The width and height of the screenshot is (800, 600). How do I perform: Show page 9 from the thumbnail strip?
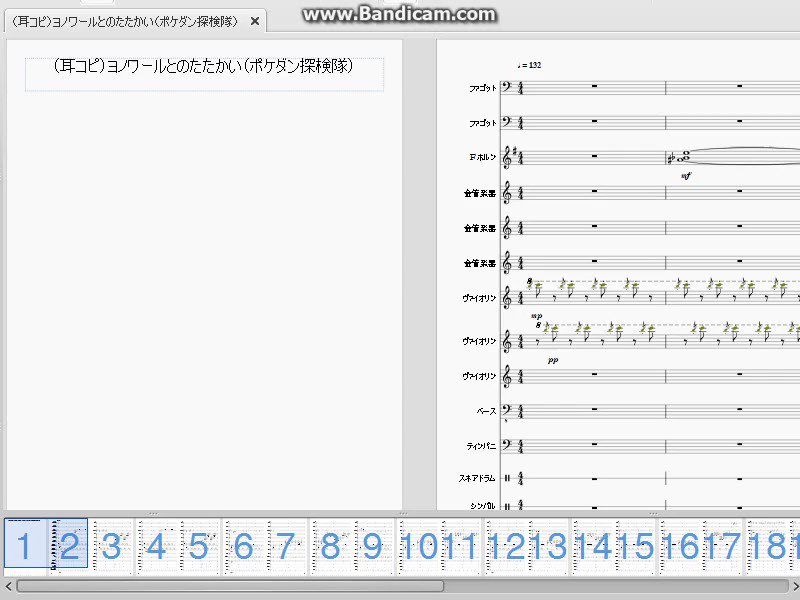pyautogui.click(x=373, y=545)
